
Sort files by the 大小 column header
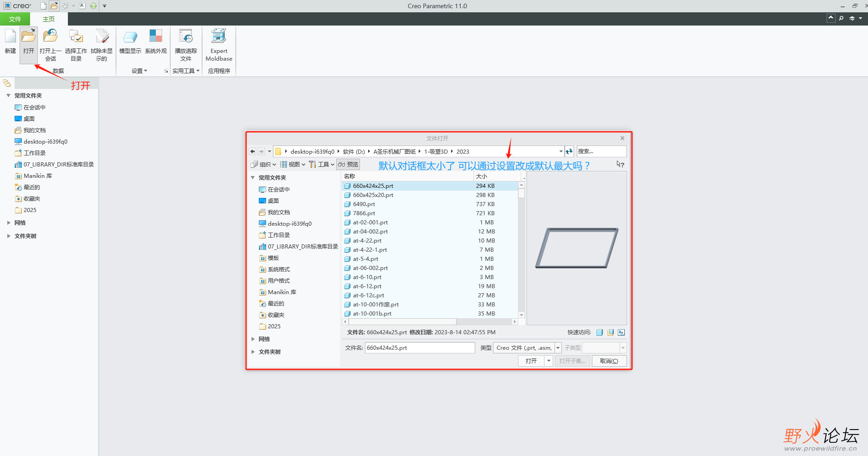(497, 176)
